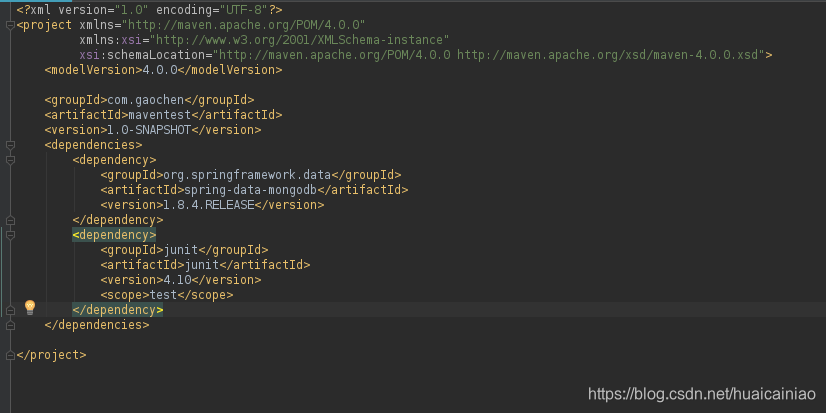Collapse the project element fold marker
Viewport: 826px width, 413px height.
pyautogui.click(x=10, y=25)
